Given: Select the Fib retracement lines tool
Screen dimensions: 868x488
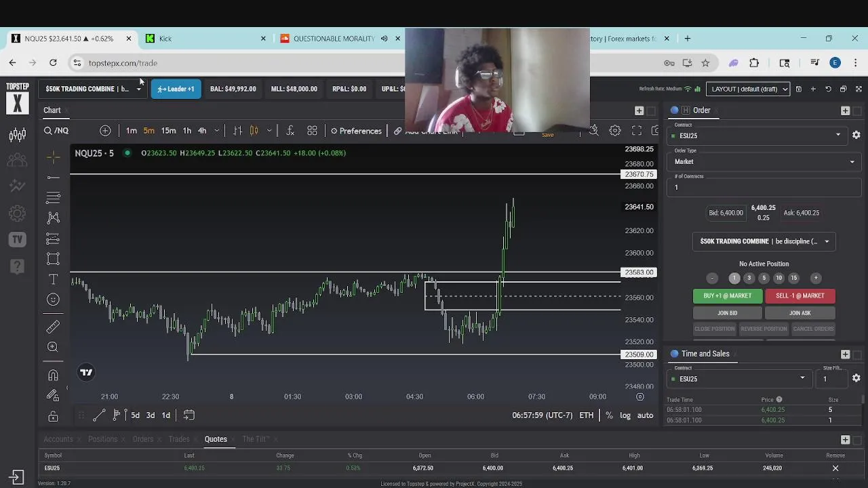Looking at the screenshot, I should coord(53,198).
